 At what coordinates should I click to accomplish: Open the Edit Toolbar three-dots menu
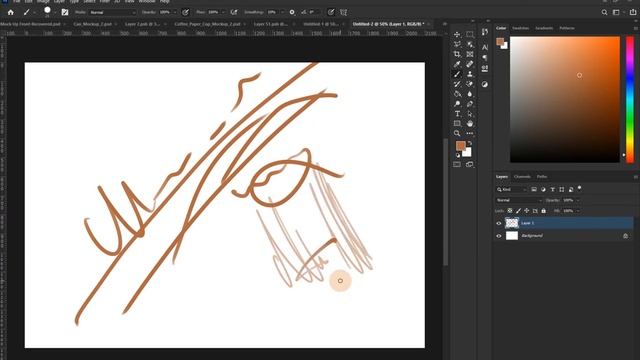[470, 133]
